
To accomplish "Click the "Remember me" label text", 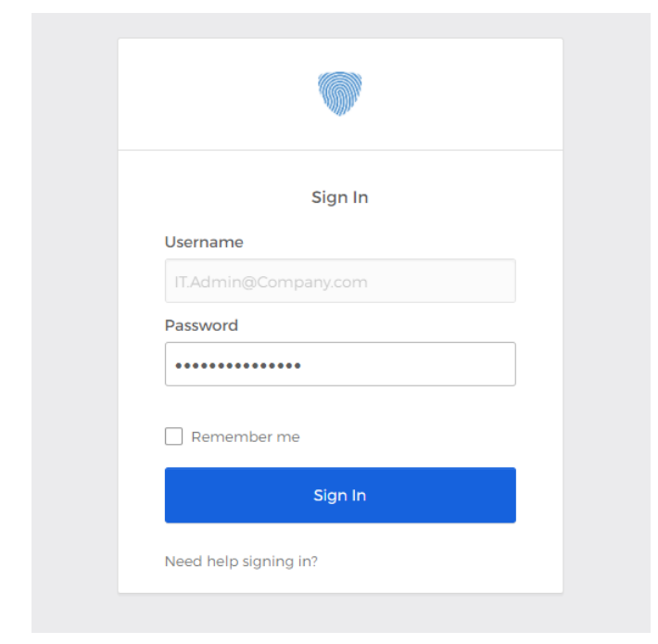I will 245,436.
